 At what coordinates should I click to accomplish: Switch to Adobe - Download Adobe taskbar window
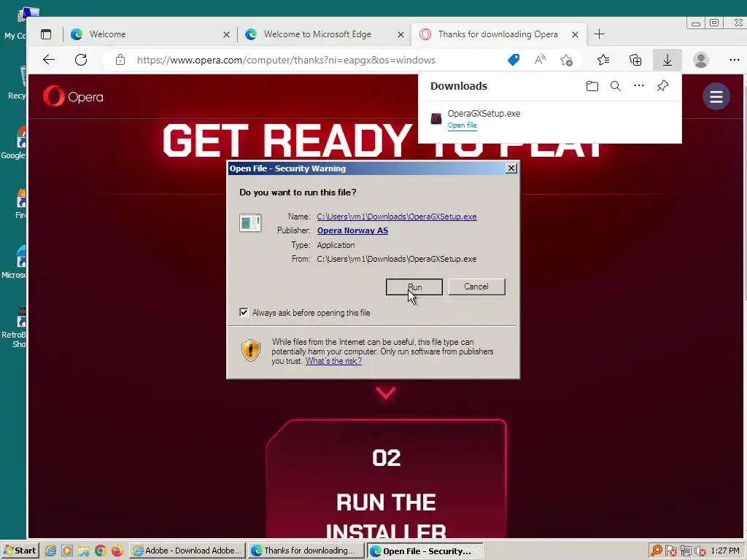click(x=187, y=551)
